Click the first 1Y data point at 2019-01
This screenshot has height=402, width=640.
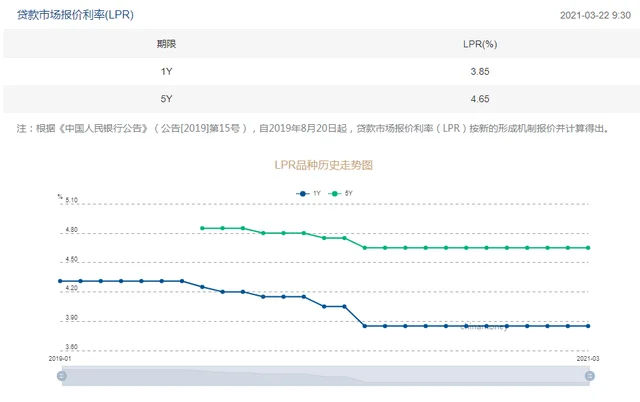[x=60, y=281]
